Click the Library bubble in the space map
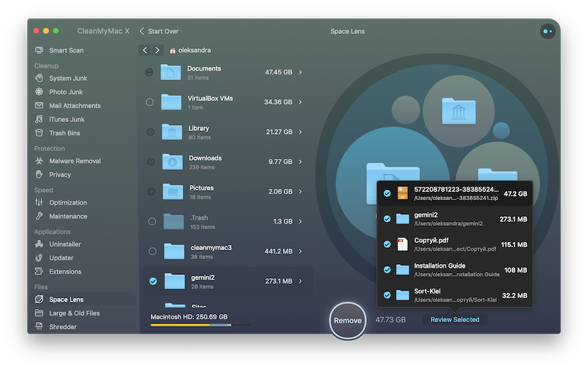 pyautogui.click(x=459, y=111)
